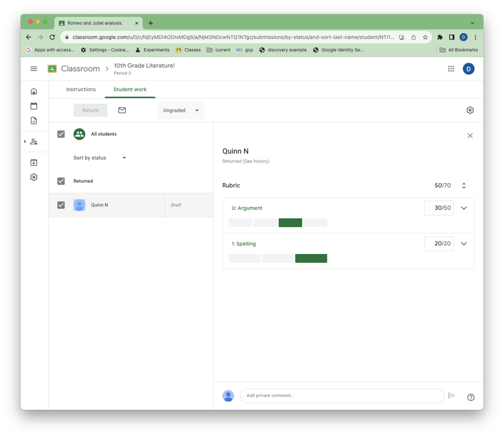504x437 pixels.
Task: Switch to the Instructions tab
Action: click(81, 89)
